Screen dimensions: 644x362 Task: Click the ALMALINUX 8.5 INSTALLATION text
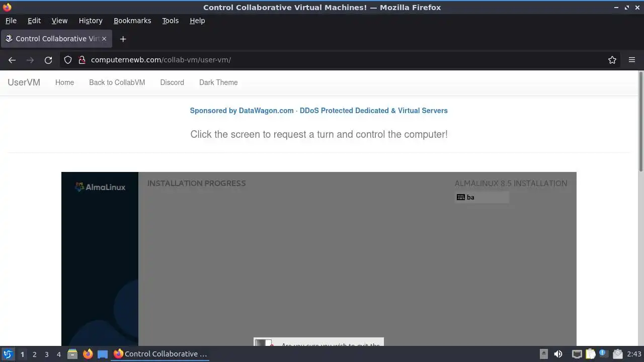point(511,183)
